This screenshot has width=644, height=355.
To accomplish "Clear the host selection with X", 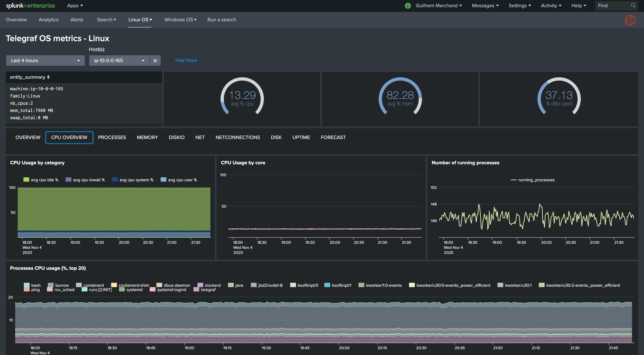I will tap(155, 60).
